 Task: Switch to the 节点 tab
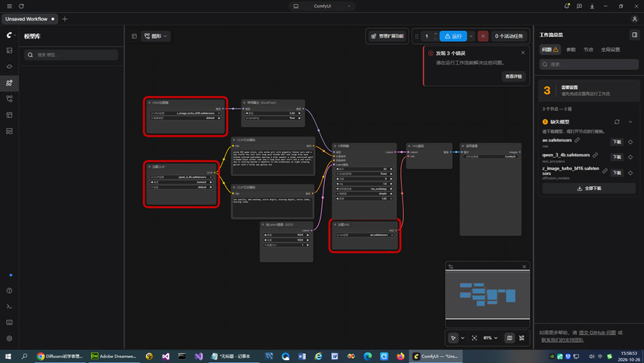tap(588, 49)
